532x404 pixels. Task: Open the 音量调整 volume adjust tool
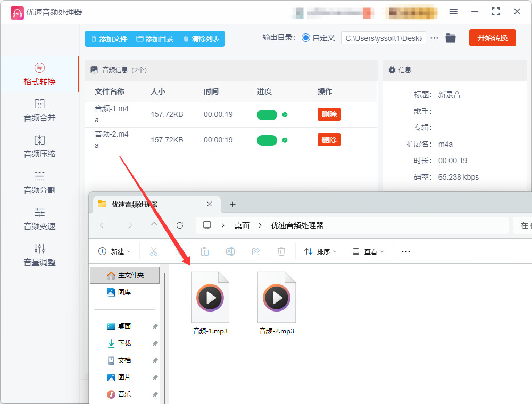39,255
